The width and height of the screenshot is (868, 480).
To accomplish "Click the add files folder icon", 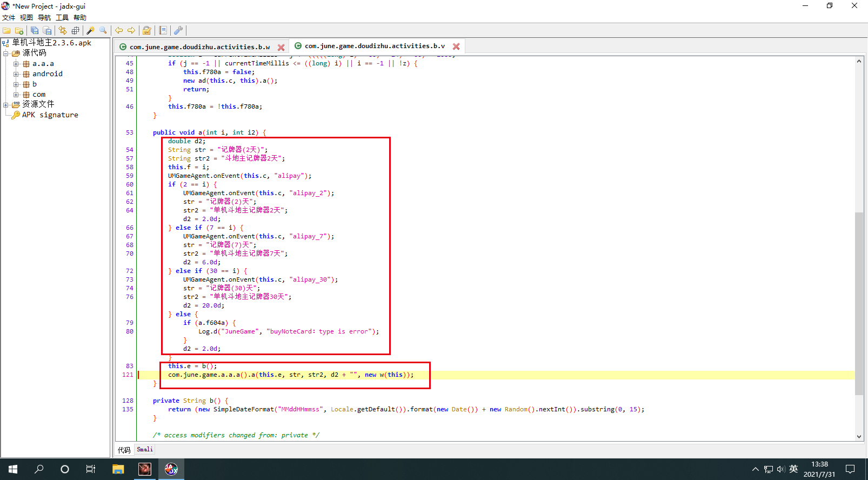I will [19, 31].
